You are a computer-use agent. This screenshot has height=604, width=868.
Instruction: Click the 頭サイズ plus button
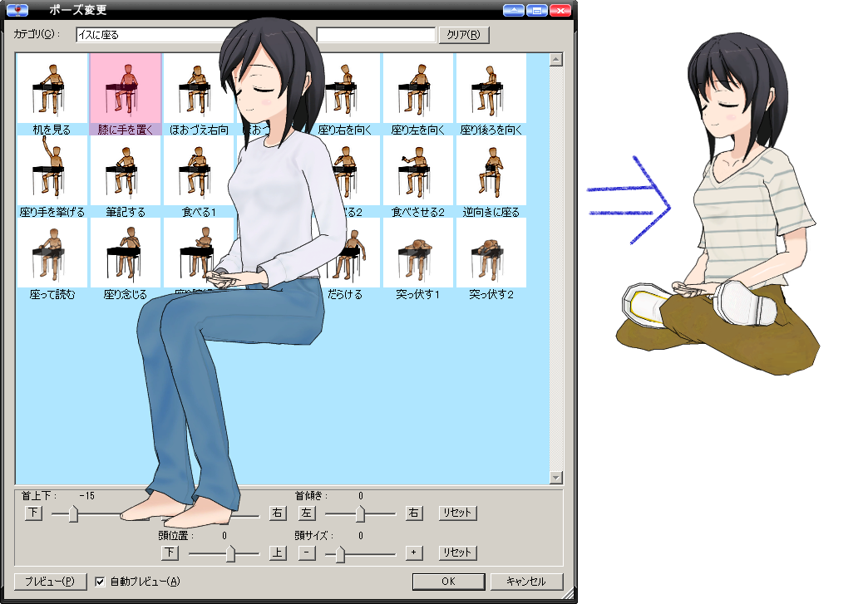coord(414,552)
